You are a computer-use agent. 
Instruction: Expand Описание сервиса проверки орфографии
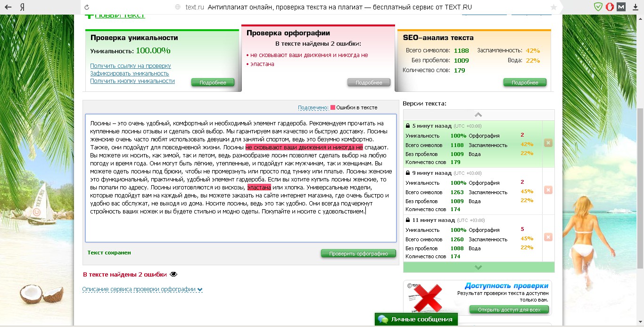point(142,289)
